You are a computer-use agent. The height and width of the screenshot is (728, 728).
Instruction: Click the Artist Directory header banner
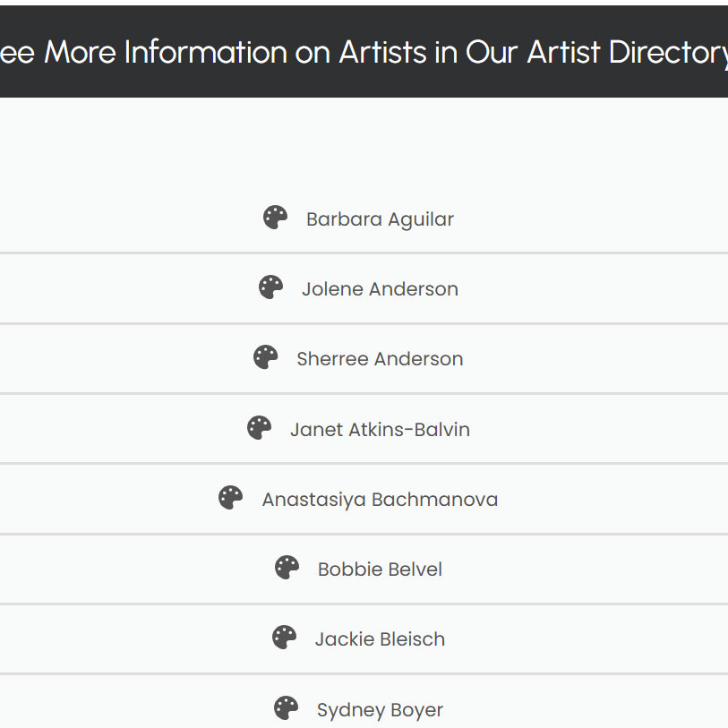coord(364,51)
